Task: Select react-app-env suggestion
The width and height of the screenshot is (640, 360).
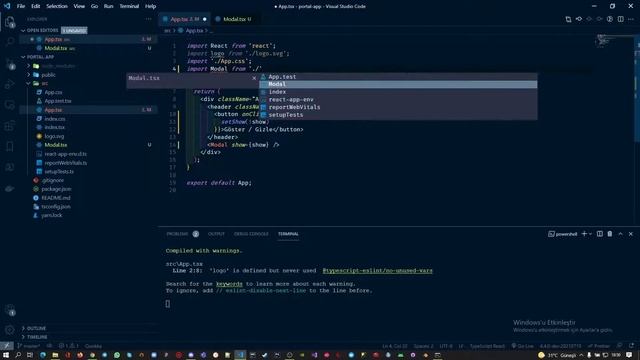Action: [x=398, y=100]
